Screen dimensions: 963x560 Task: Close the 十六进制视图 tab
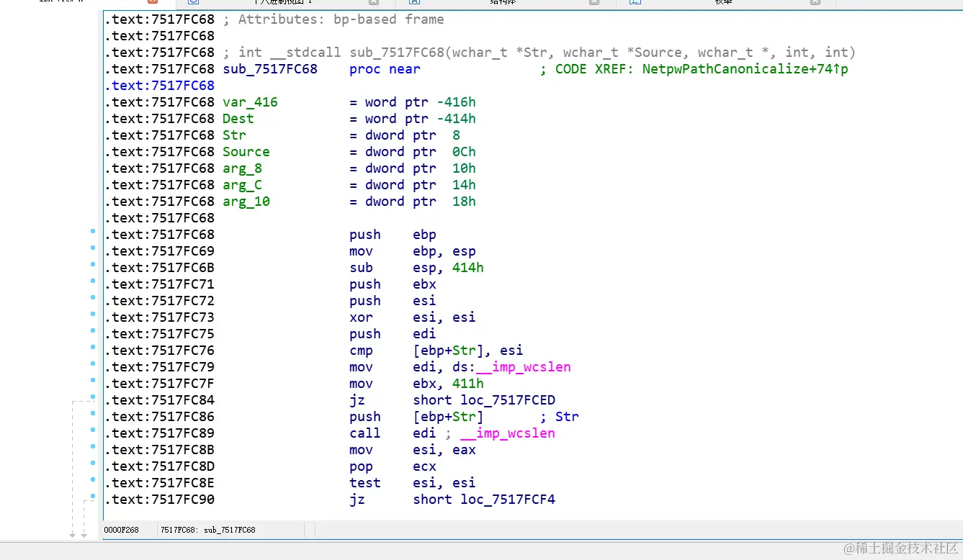(373, 2)
